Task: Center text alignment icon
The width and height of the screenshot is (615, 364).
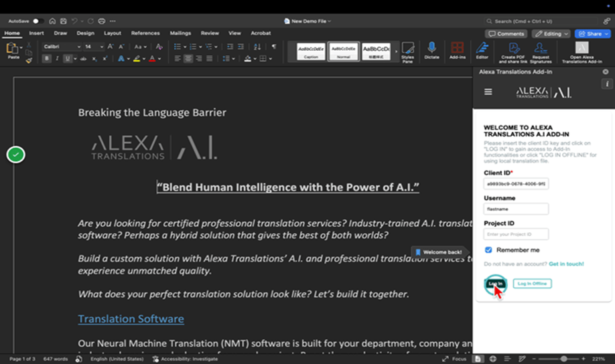Action: [x=188, y=59]
